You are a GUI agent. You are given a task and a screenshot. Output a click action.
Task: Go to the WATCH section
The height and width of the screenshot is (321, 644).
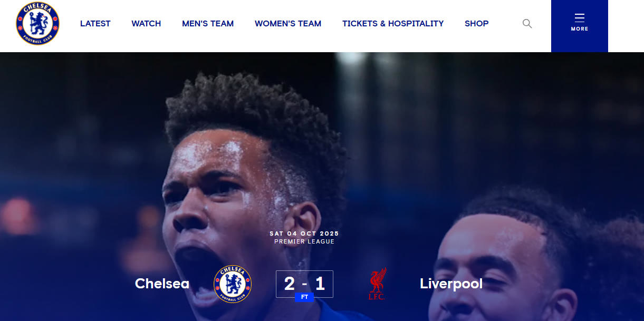tap(146, 23)
